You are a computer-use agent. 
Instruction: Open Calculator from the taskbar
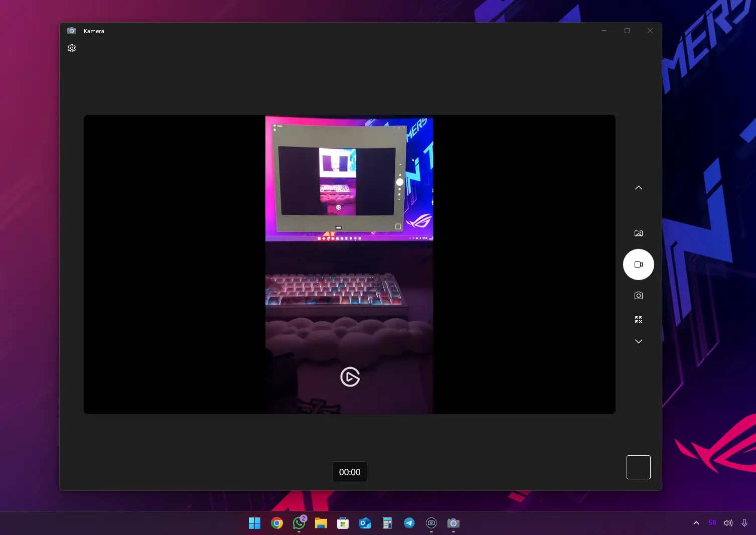387,523
